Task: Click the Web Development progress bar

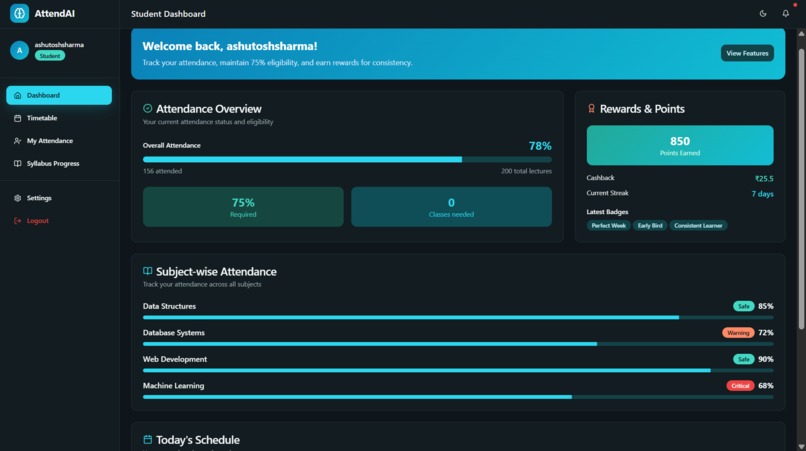Action: point(458,370)
